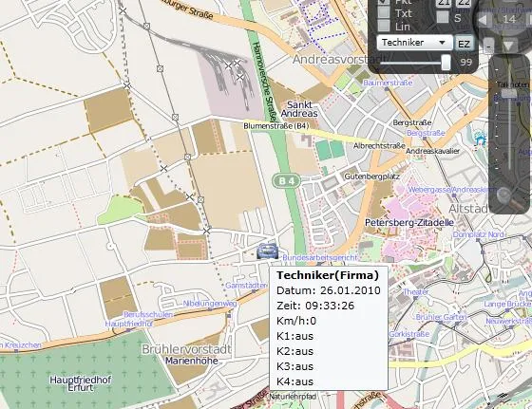Viewport: 532px width, 409px height.
Task: Click the Brühler Garten stop label
Action: pos(441,317)
